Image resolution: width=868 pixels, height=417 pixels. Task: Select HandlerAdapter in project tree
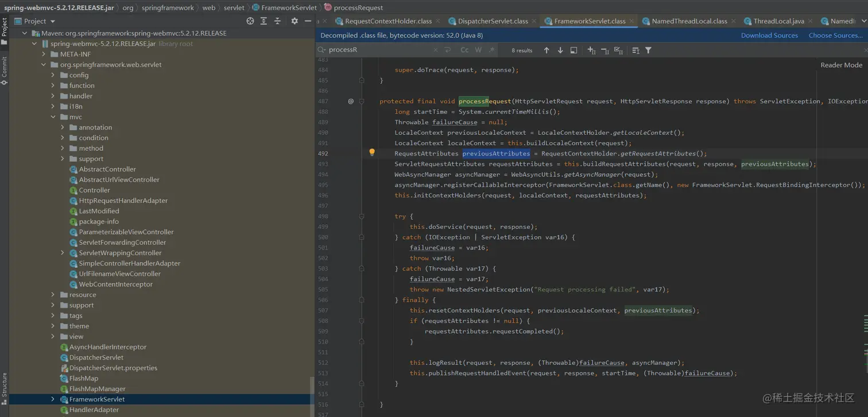(94, 410)
